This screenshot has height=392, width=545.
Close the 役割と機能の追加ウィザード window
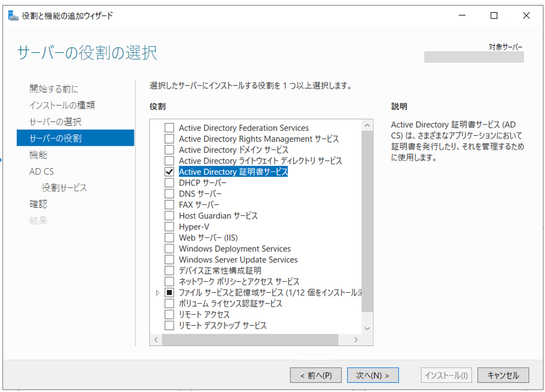click(526, 16)
